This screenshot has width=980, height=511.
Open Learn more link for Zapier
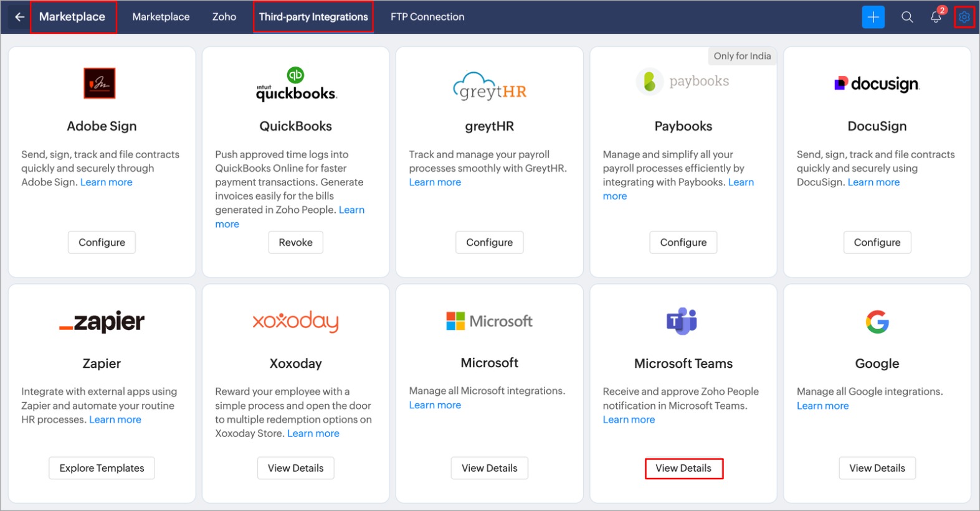click(115, 420)
